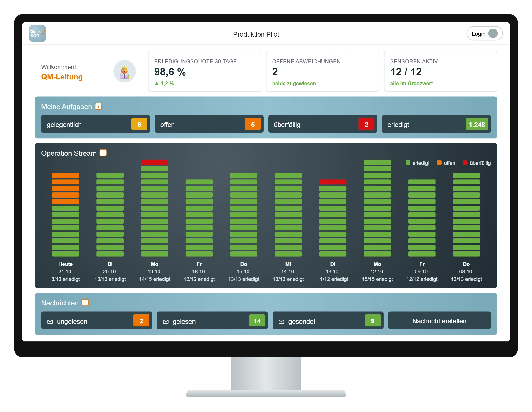The height and width of the screenshot is (412, 532).
Task: Click the Offene Abweichungen card
Action: (x=322, y=71)
